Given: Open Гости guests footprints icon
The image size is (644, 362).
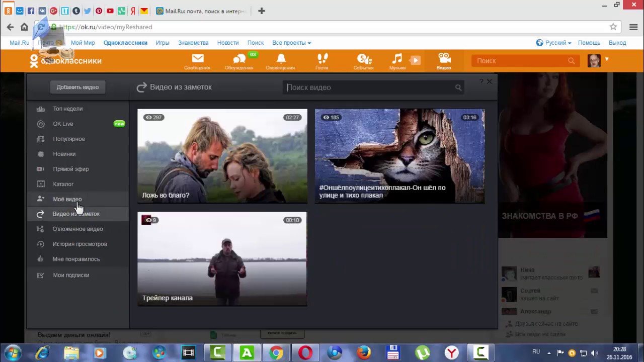Looking at the screenshot, I should [x=322, y=61].
